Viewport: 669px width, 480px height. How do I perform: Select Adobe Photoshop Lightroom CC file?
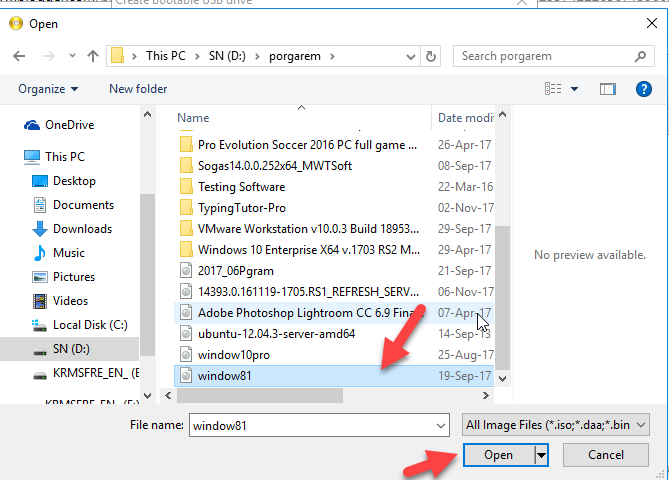(334, 313)
